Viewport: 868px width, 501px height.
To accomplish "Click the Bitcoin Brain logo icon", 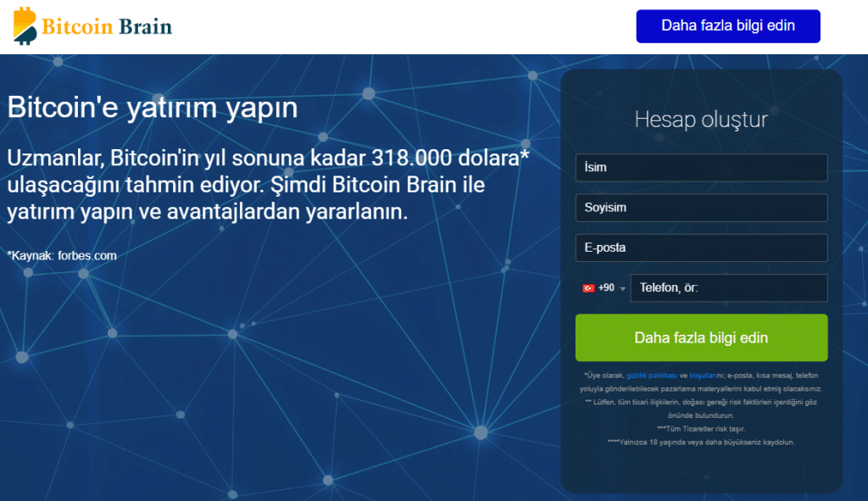I will coord(25,26).
